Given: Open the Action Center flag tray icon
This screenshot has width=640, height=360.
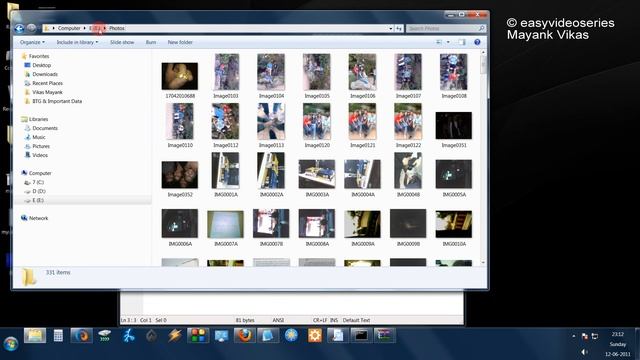Looking at the screenshot, I should 584,336.
